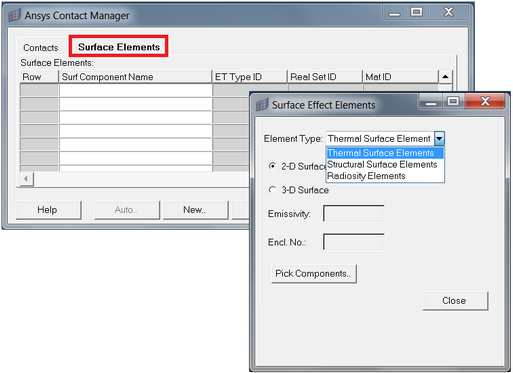Viewport: 513px width, 373px height.
Task: Click Close in Surface Effect Elements dialog
Action: tap(455, 301)
